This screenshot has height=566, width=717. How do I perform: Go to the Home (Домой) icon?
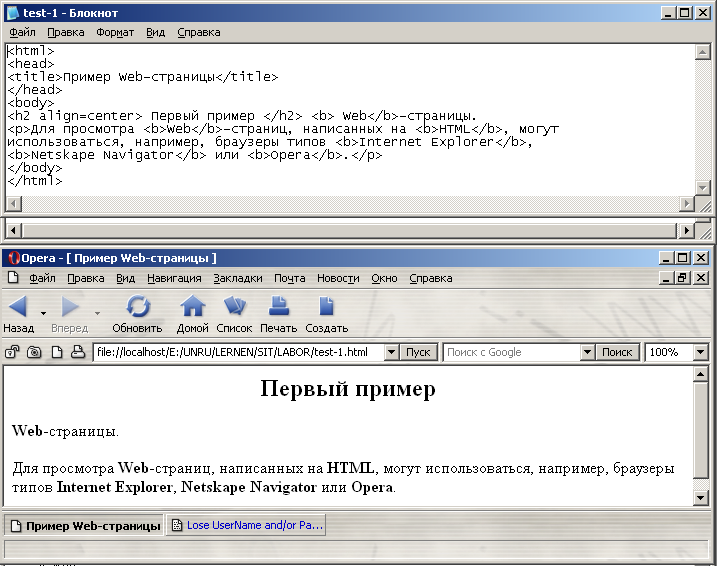tap(193, 306)
